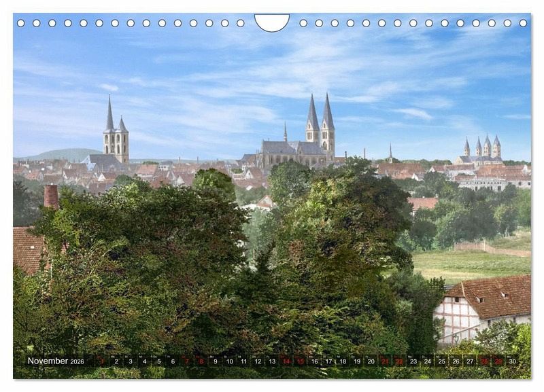The width and height of the screenshot is (544, 392).
Task: Click the brick chimney on the left roof
Action: point(51,196)
